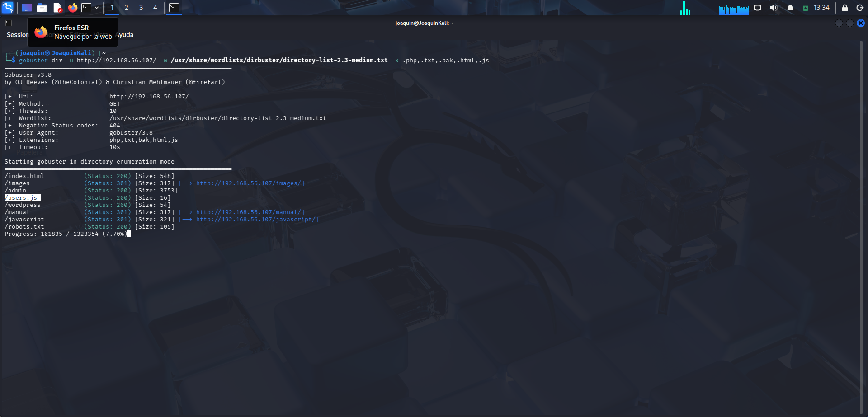Open the javascript directory link
This screenshot has height=417, width=868.
(x=257, y=219)
